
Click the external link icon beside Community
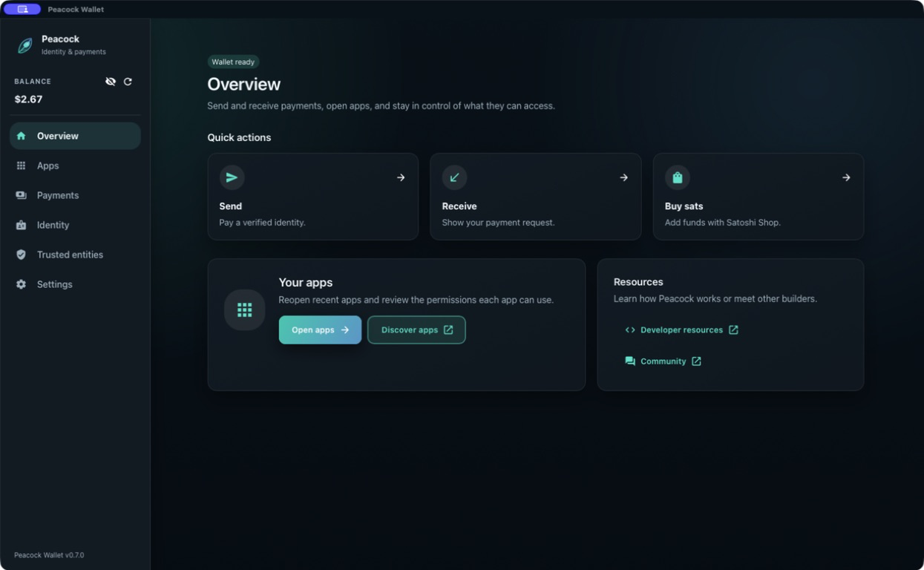pos(696,361)
